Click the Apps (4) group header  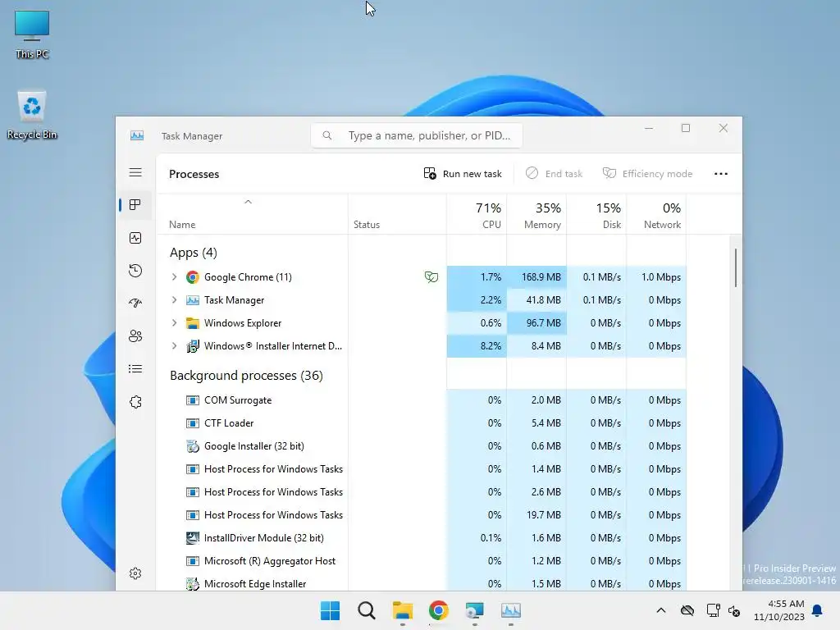pos(194,253)
